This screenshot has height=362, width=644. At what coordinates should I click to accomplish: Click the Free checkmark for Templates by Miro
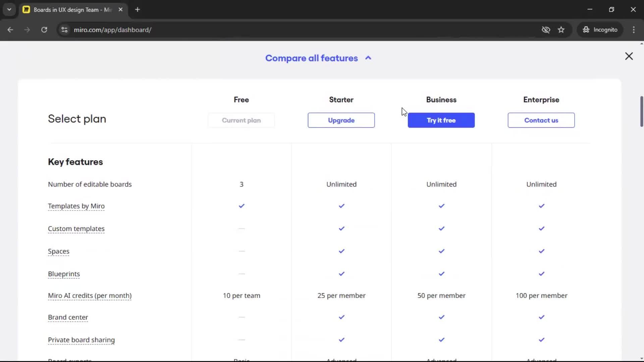pos(241,206)
